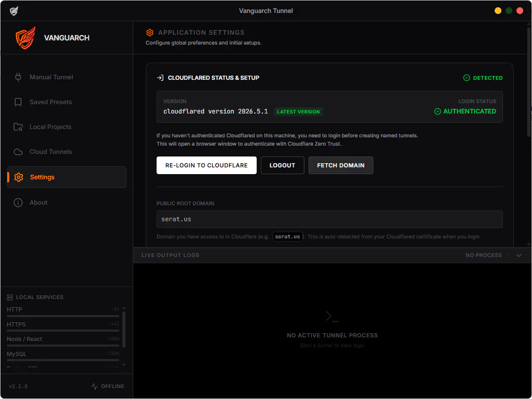Click the HTTP service progress bar
Viewport: 532px width, 399px height.
(63, 316)
